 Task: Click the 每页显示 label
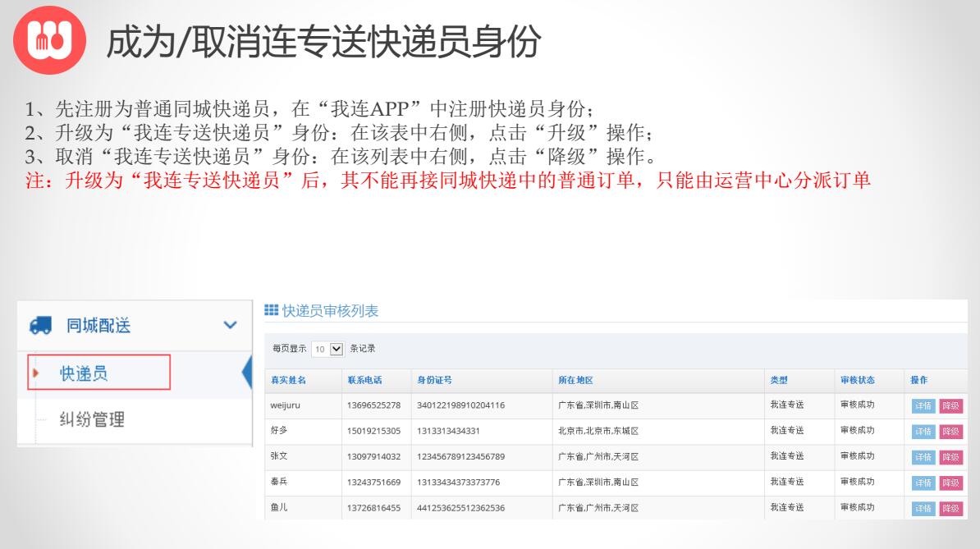[x=290, y=349]
